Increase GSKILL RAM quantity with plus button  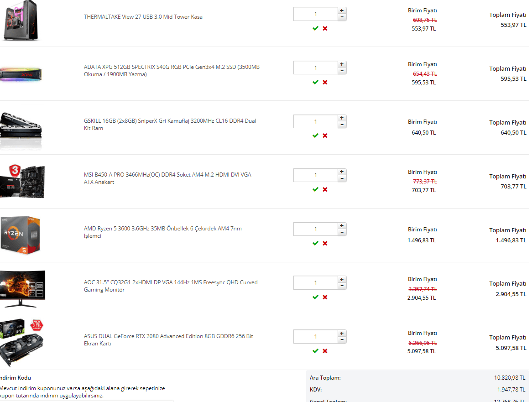pyautogui.click(x=342, y=118)
